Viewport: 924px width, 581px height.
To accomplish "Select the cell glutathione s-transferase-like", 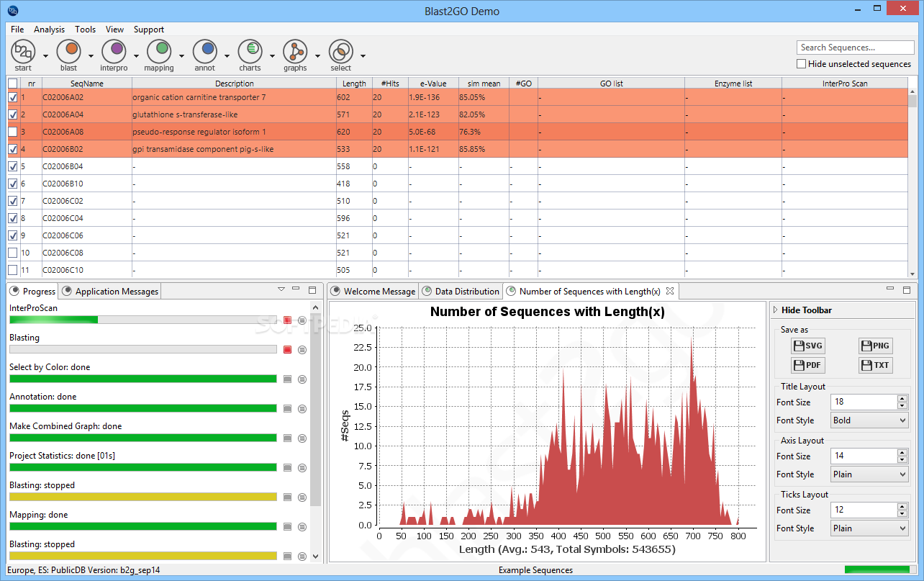I will pos(234,114).
